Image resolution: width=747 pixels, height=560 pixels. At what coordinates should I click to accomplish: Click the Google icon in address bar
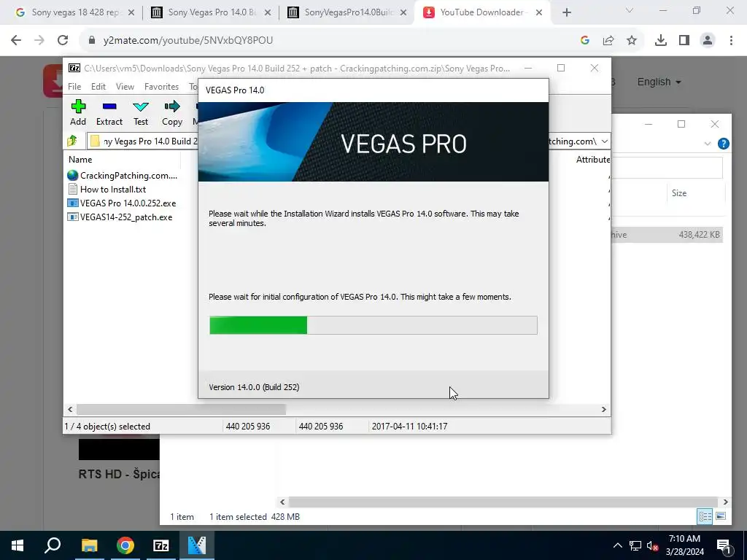pyautogui.click(x=585, y=41)
